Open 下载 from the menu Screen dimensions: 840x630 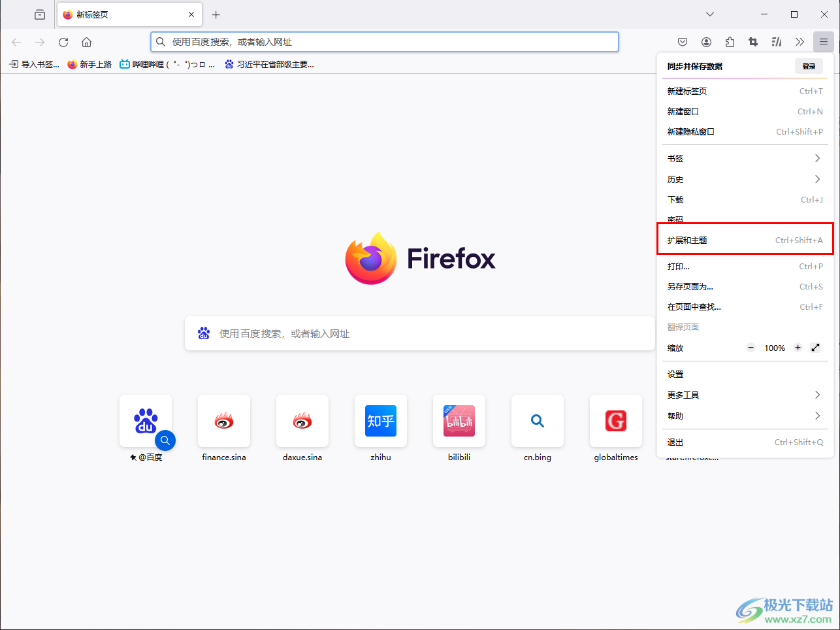click(x=745, y=199)
